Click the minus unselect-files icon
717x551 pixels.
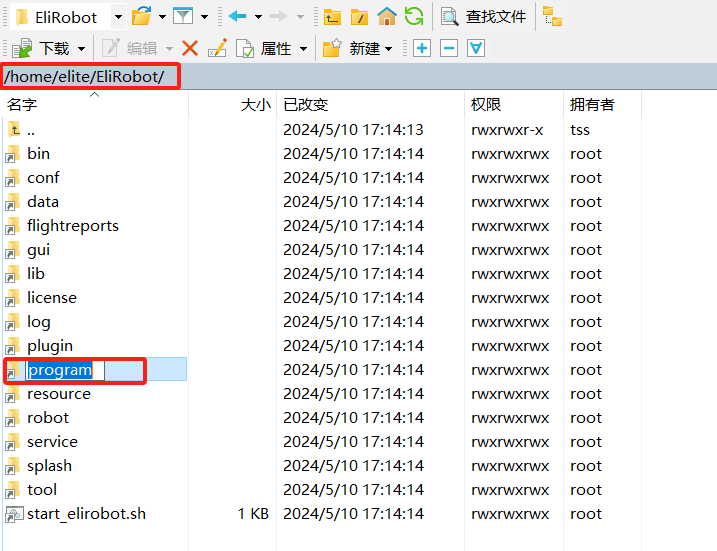click(449, 48)
